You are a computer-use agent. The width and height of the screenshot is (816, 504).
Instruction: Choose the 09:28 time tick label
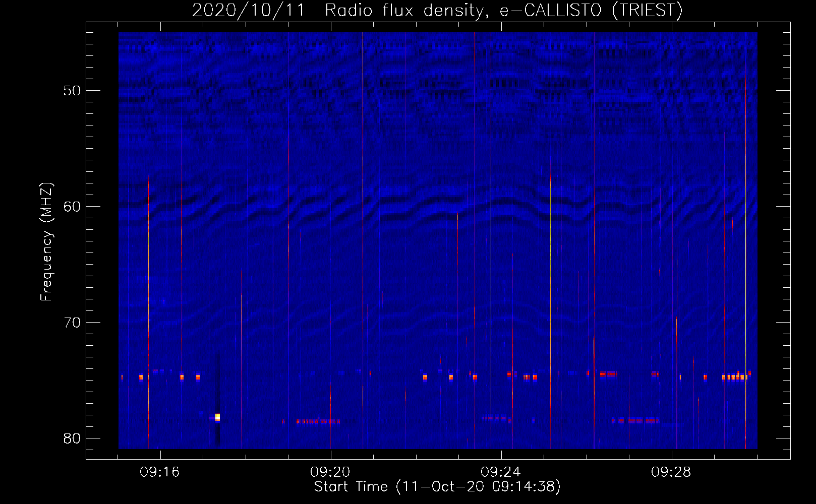[671, 472]
